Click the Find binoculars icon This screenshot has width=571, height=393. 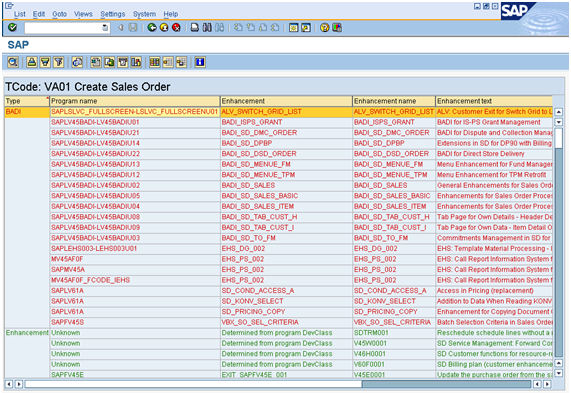[207, 28]
